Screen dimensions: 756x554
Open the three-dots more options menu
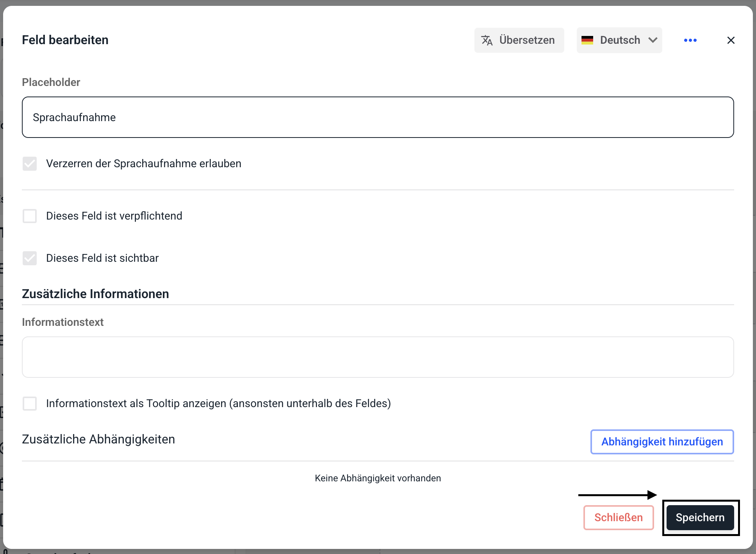pyautogui.click(x=690, y=40)
